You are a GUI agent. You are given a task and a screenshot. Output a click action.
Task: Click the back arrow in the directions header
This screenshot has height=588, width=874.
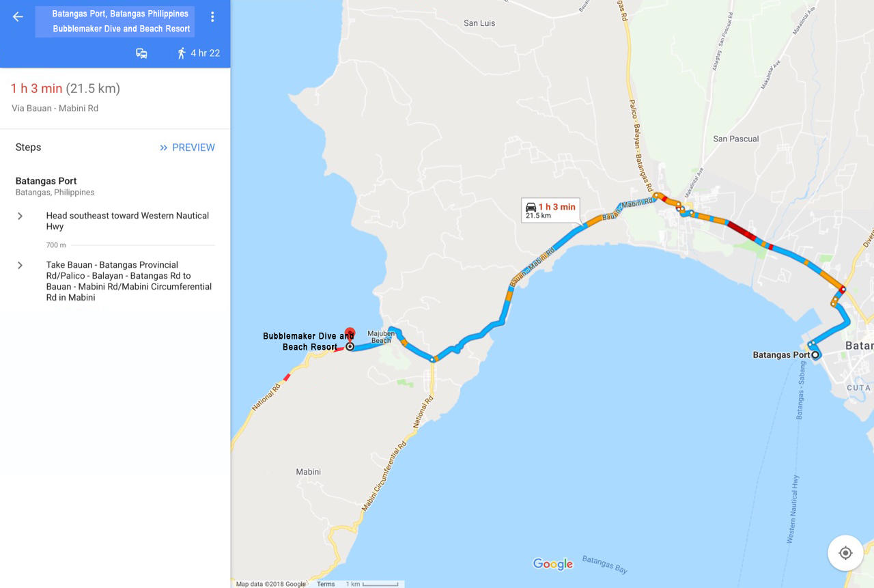tap(18, 17)
